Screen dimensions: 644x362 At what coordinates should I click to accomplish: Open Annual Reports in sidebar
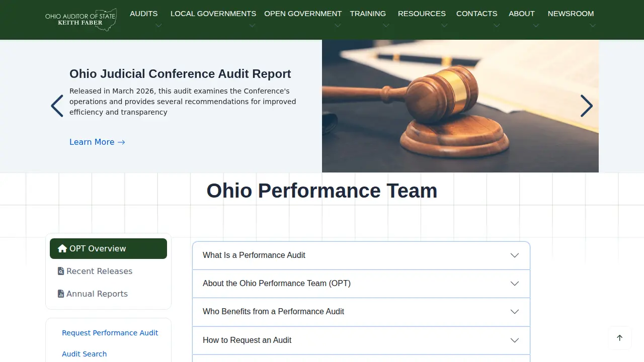pos(108,294)
